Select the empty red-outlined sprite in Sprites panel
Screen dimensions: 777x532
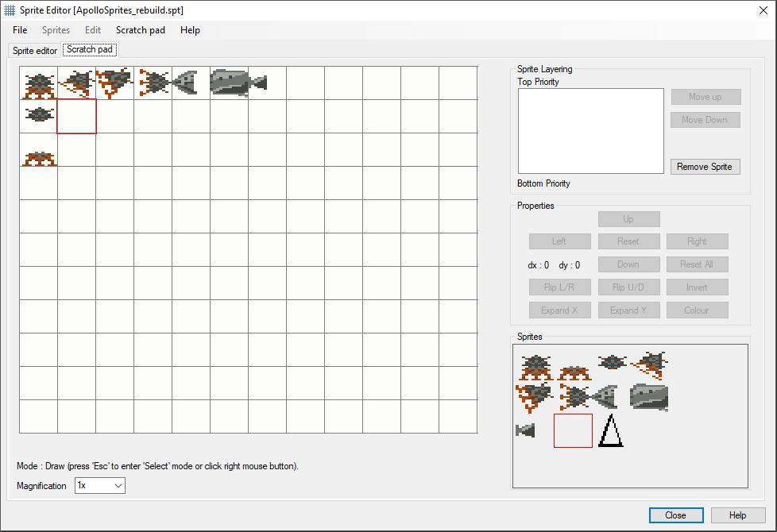573,430
